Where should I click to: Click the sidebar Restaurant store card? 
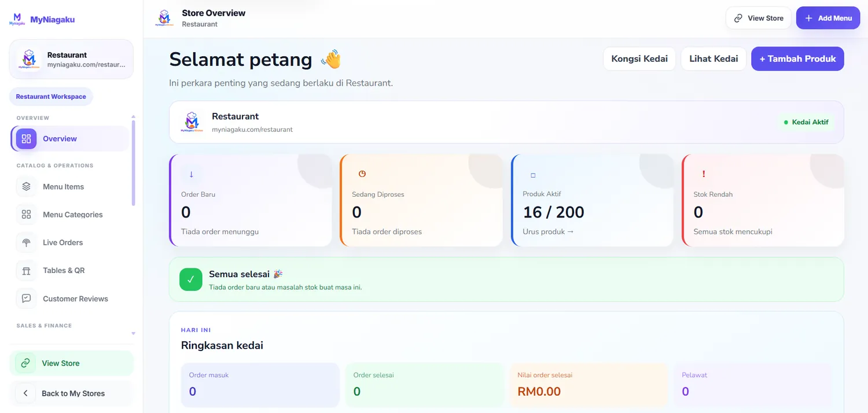tap(71, 59)
